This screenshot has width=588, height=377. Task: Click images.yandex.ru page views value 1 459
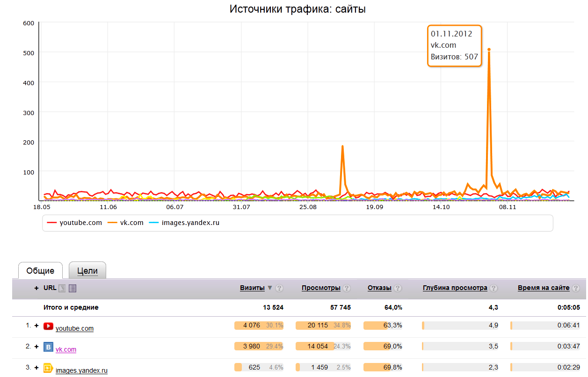point(319,368)
